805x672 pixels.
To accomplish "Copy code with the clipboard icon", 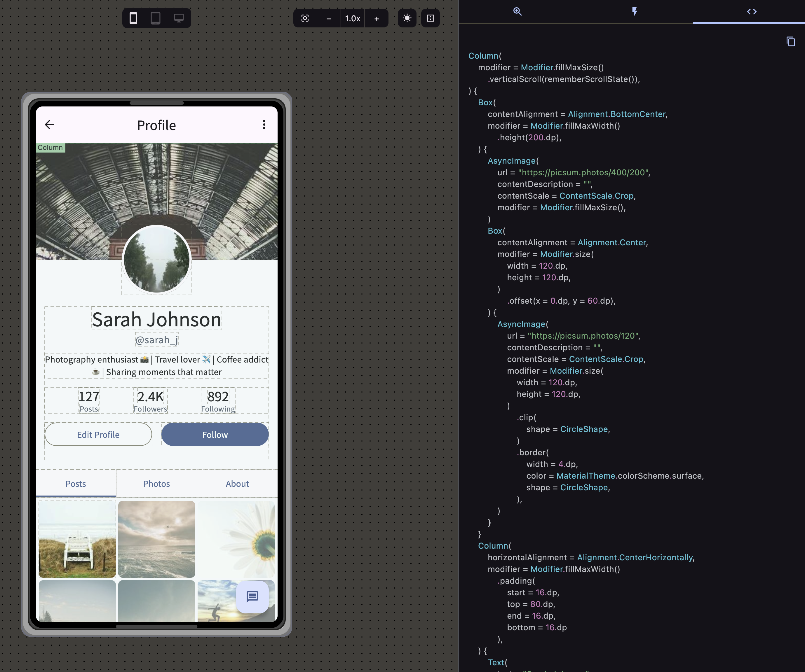I will pos(790,41).
